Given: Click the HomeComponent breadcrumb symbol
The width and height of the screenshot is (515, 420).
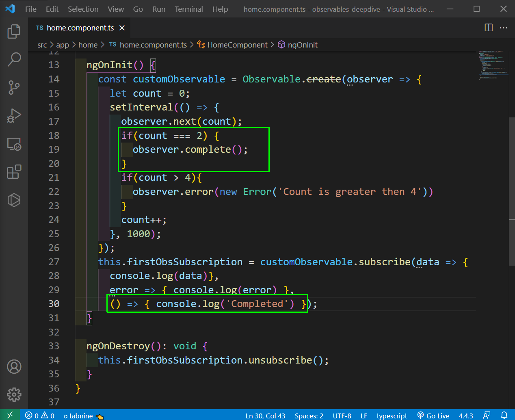Looking at the screenshot, I should (232, 45).
